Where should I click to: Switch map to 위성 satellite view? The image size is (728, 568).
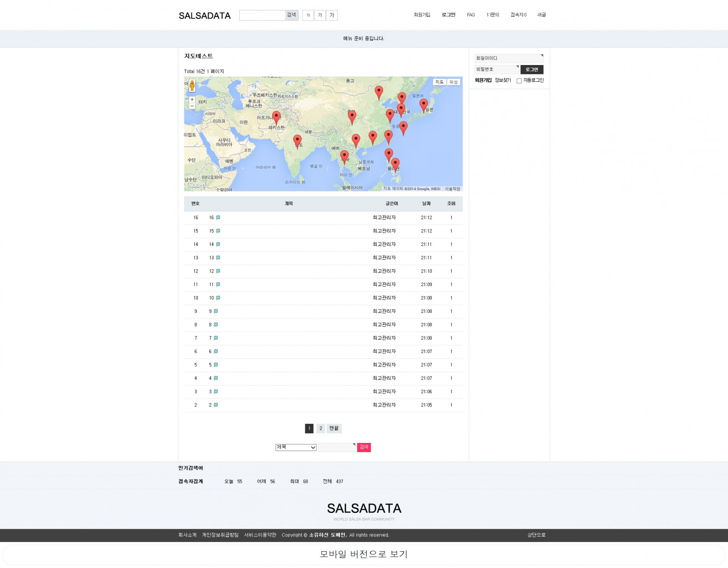(x=454, y=82)
